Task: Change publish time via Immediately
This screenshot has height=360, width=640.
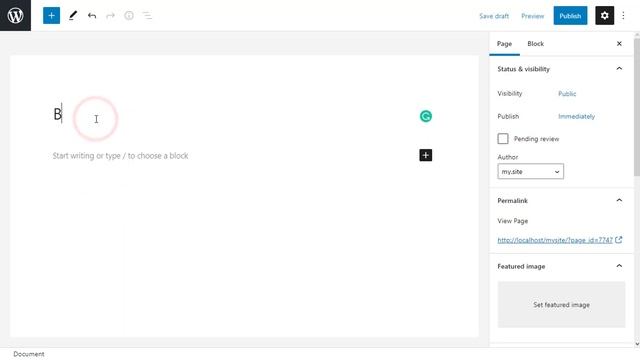Action: point(576,116)
